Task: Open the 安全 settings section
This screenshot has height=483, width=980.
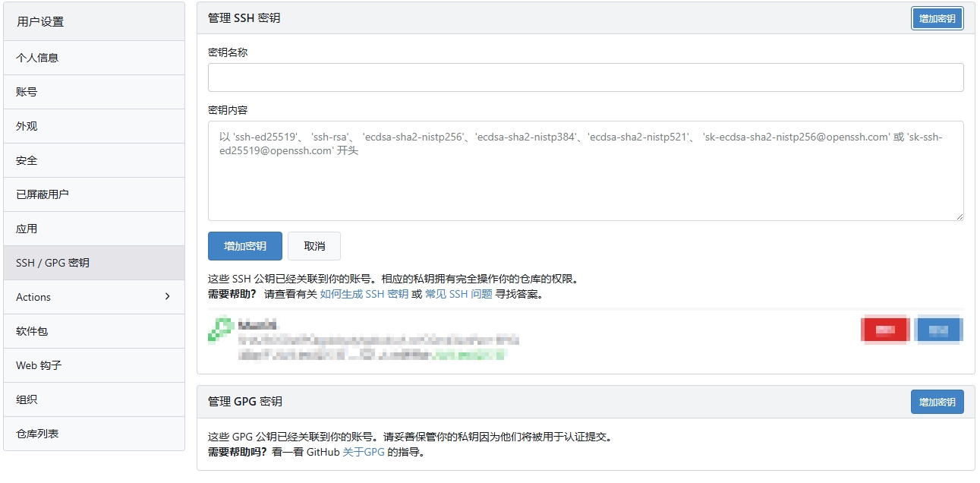Action: [x=27, y=160]
